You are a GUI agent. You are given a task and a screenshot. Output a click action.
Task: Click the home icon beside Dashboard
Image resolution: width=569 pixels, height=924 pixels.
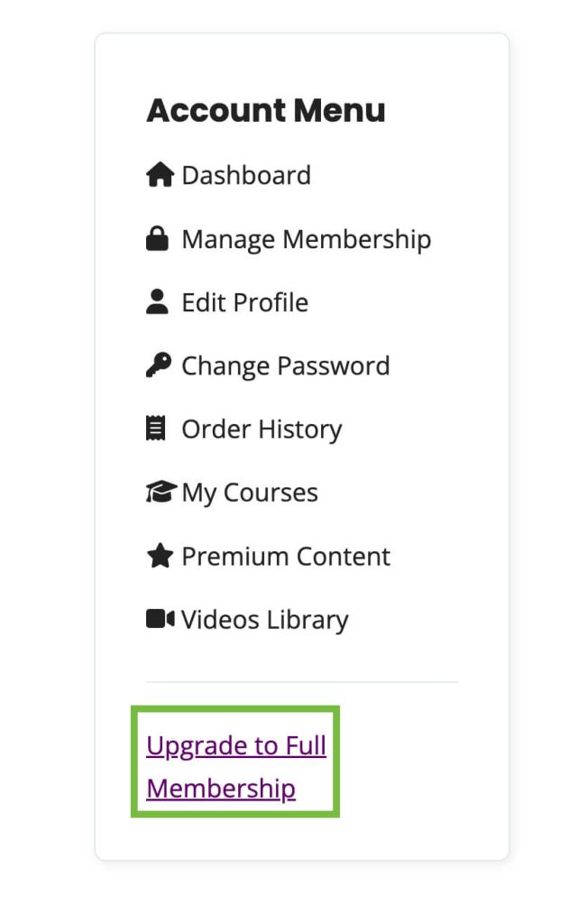pos(161,174)
